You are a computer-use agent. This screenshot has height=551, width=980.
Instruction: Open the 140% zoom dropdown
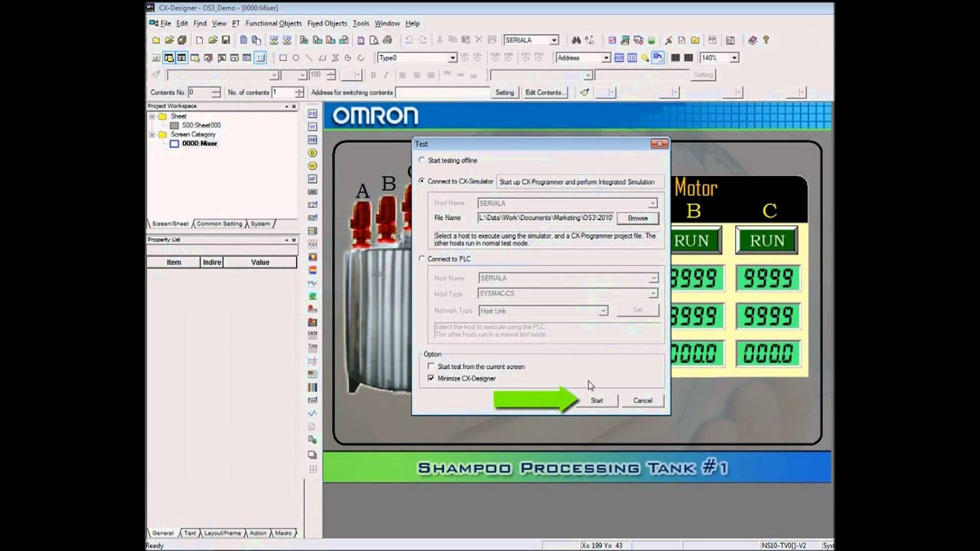pos(734,57)
